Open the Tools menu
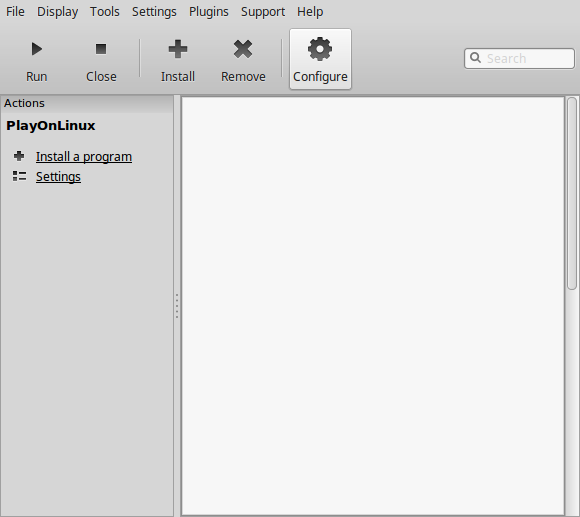 (x=105, y=11)
